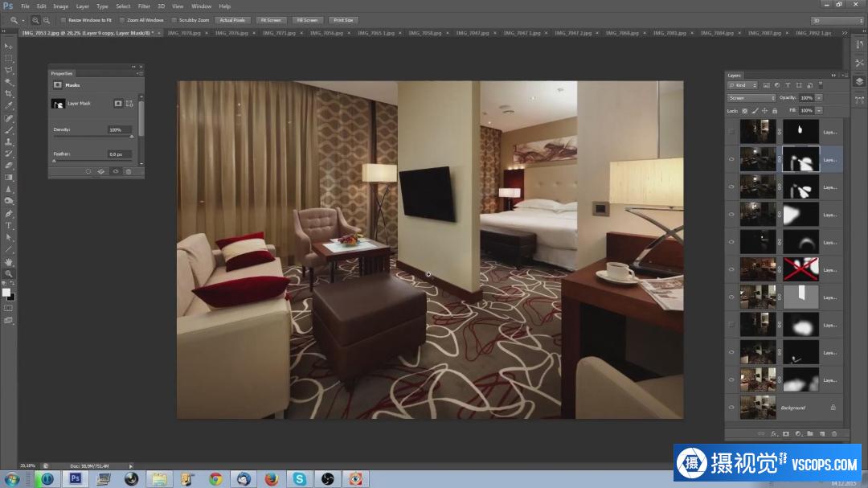
Task: Enable Resize Windows to Fit checkbox
Action: click(x=63, y=20)
